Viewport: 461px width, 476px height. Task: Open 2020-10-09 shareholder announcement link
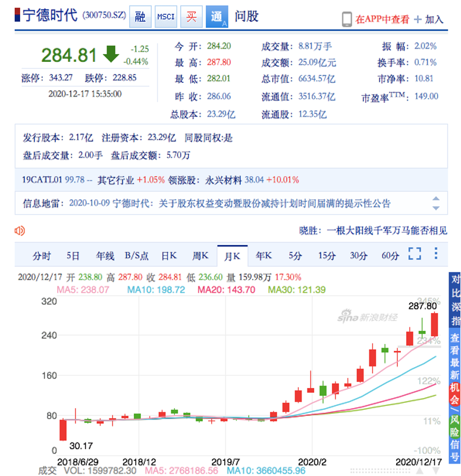tap(230, 203)
